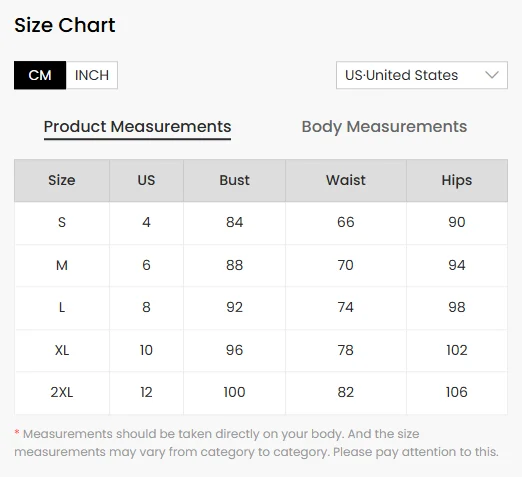Select the 2XL size row label
This screenshot has width=522, height=477.
(x=62, y=392)
